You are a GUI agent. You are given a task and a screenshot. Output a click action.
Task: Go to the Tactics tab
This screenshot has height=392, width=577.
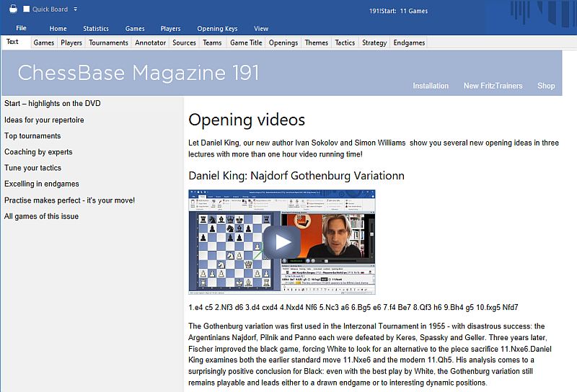pyautogui.click(x=345, y=43)
